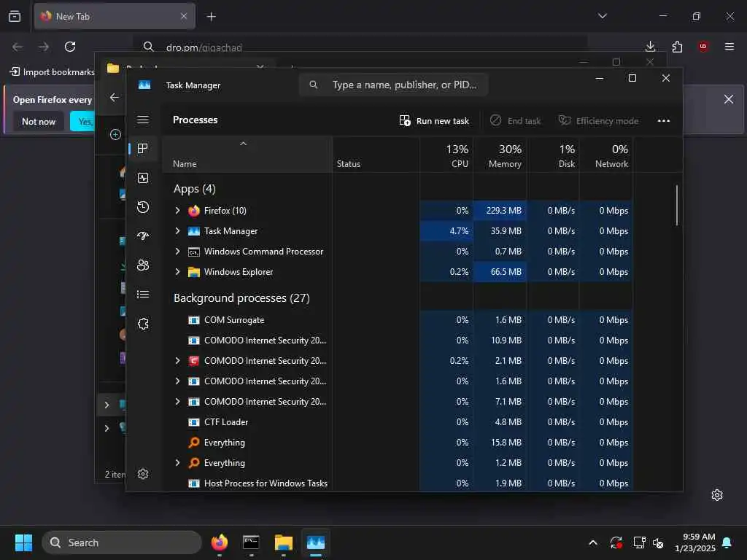Open the Performance page sidebar icon
Screen dimensions: 747x560
point(143,178)
